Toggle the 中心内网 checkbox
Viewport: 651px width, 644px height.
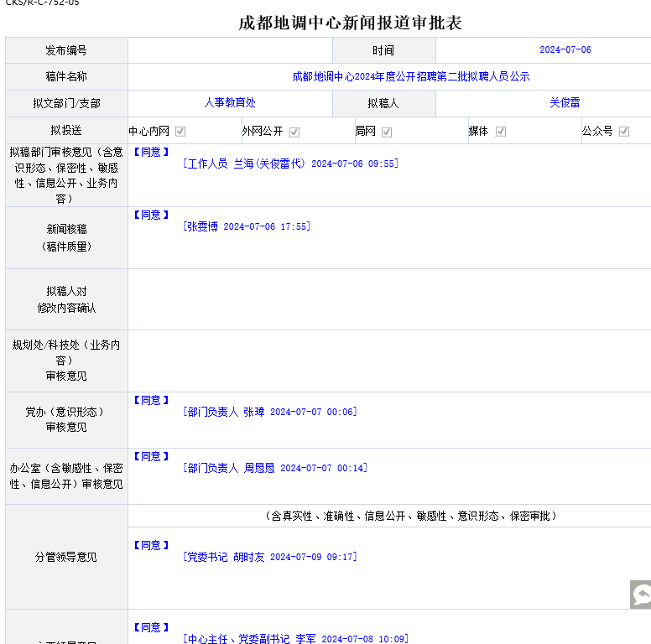180,132
